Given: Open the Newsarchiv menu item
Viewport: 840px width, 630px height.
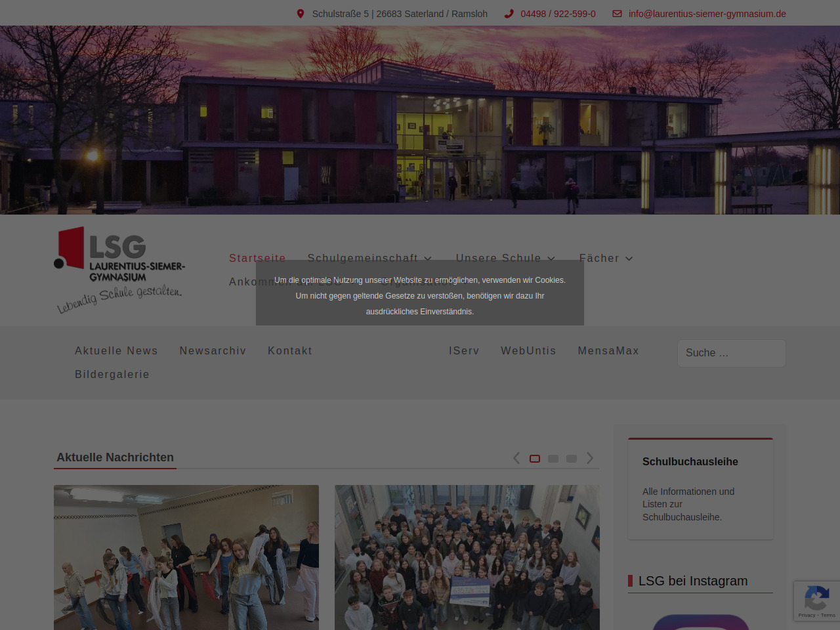Looking at the screenshot, I should 213,351.
